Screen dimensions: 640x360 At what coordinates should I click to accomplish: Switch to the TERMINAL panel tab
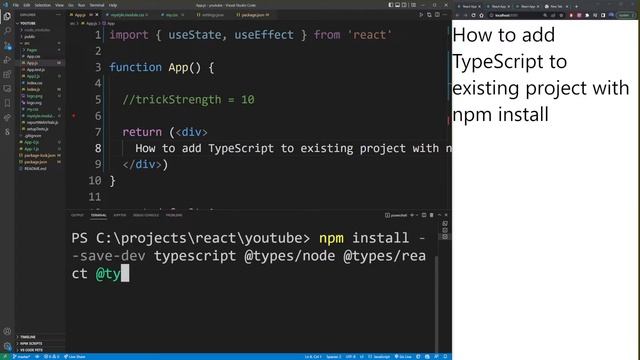(98, 215)
